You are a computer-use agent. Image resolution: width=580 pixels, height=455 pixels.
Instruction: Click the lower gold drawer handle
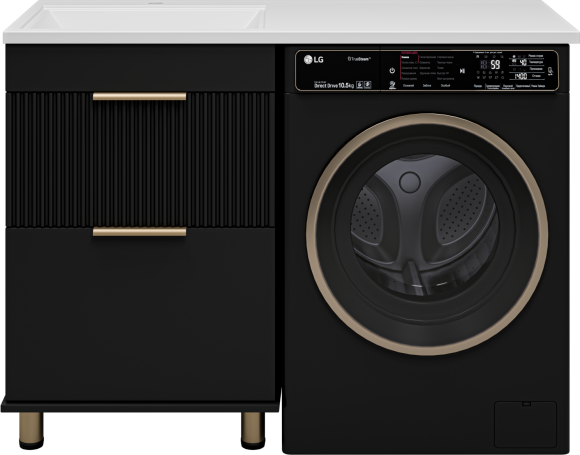tap(139, 232)
